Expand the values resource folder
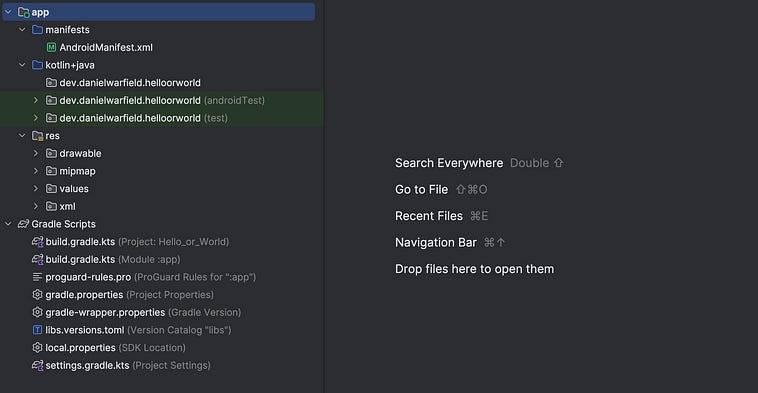The height and width of the screenshot is (393, 758). tap(36, 189)
